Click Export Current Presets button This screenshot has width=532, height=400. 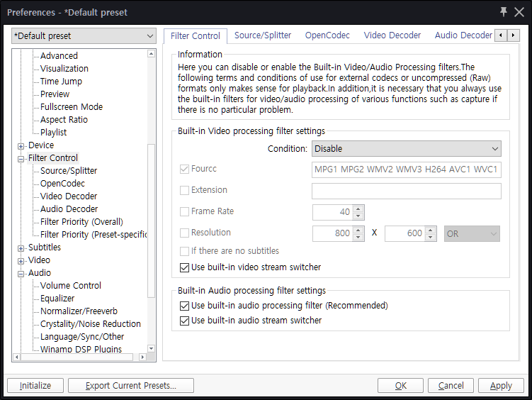130,386
